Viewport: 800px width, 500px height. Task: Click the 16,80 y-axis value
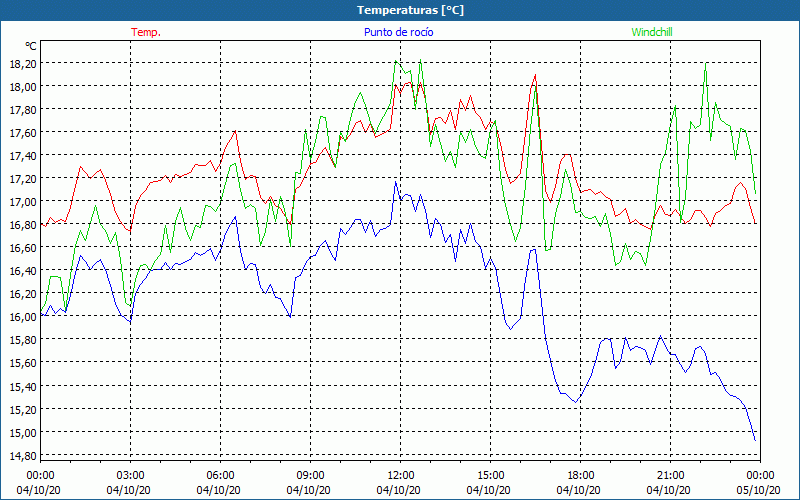(23, 224)
